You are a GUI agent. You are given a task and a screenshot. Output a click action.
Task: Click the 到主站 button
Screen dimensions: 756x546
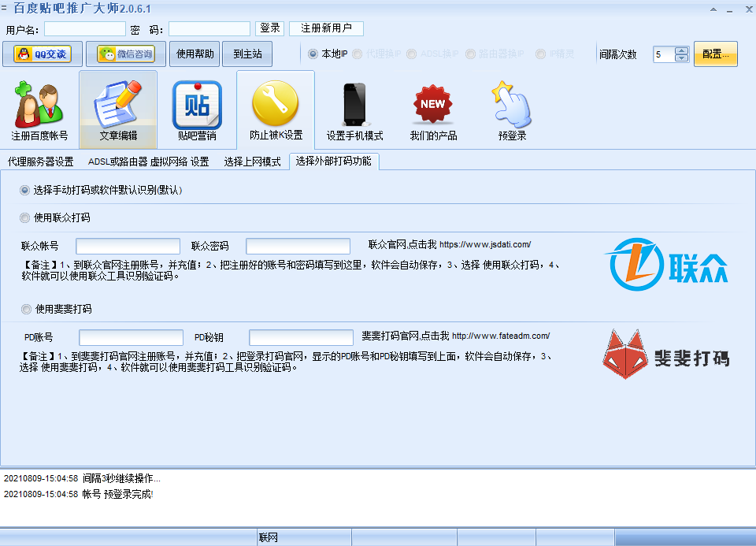(247, 54)
